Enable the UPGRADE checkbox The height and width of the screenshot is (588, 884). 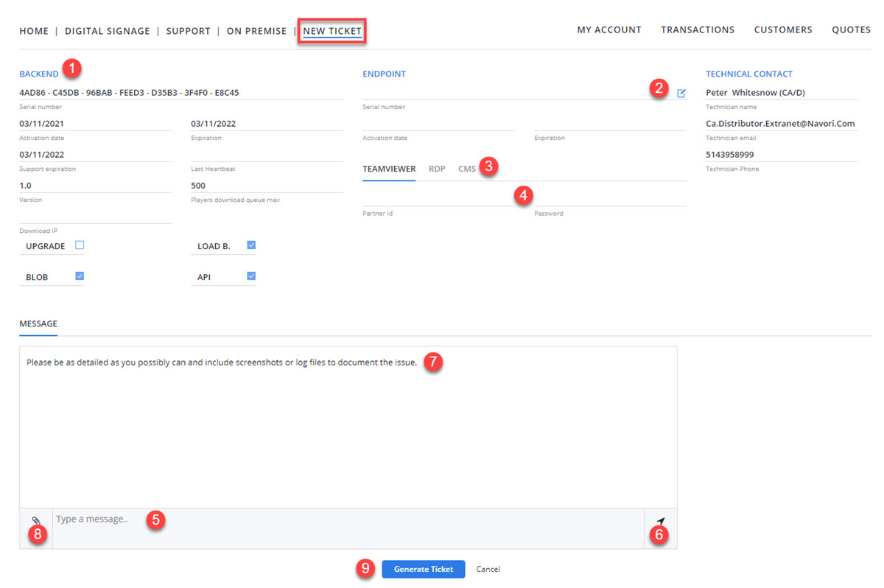(x=80, y=245)
